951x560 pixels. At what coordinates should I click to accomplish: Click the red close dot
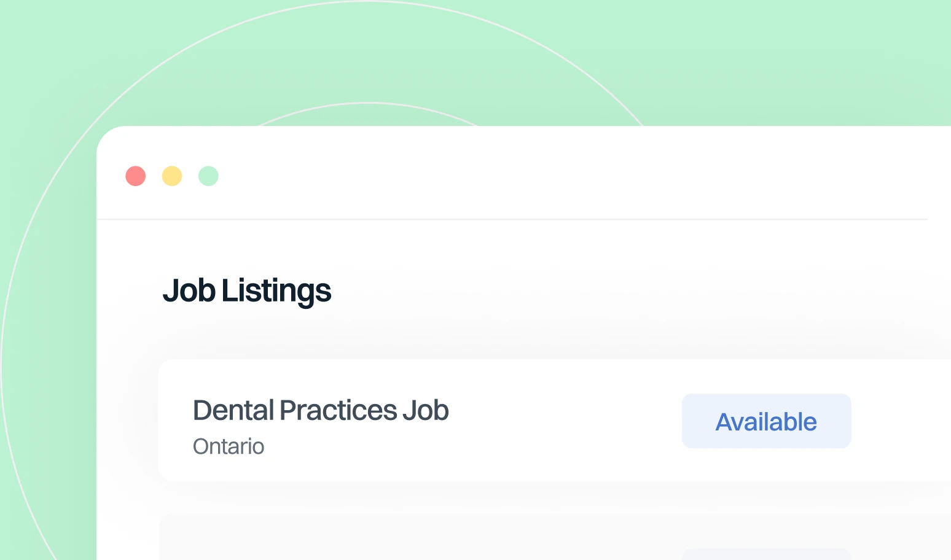point(136,176)
